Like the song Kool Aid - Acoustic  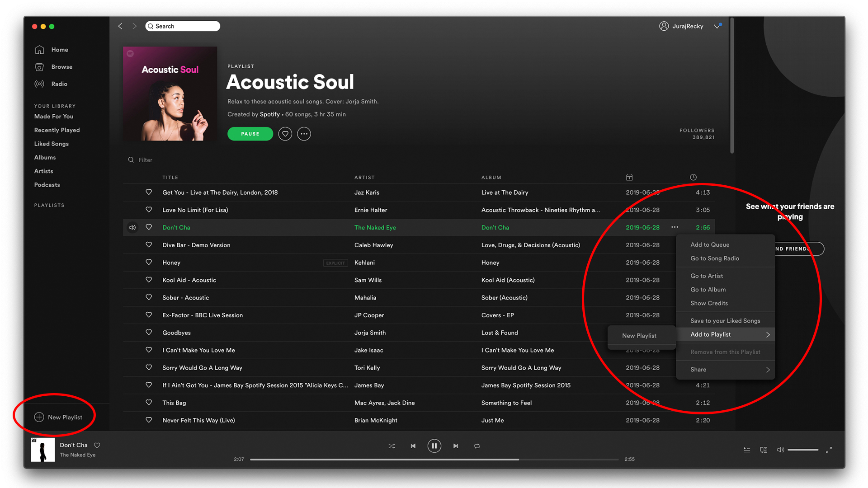click(x=149, y=280)
